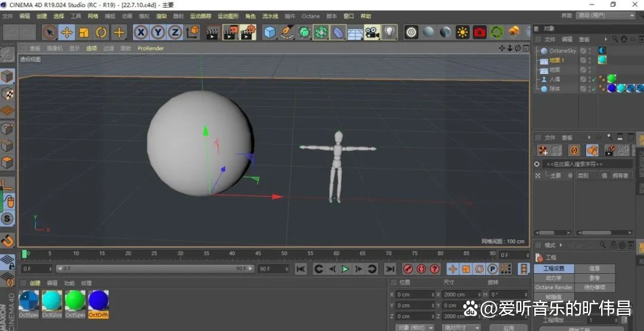
Task: Select the 球体 object in the tree
Action: point(555,89)
